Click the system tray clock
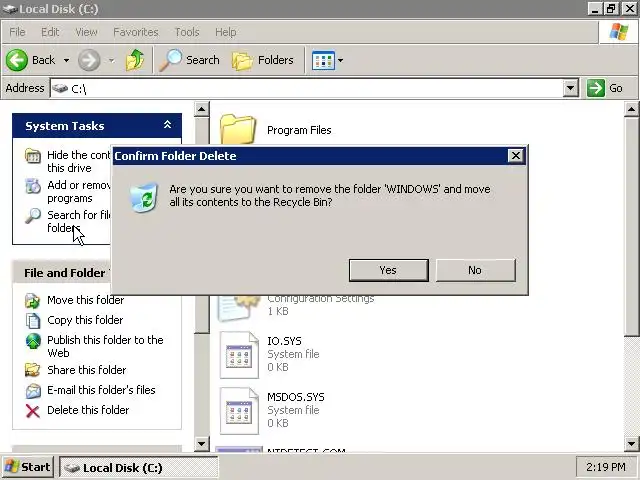Screen dimensions: 640x480 [606, 467]
